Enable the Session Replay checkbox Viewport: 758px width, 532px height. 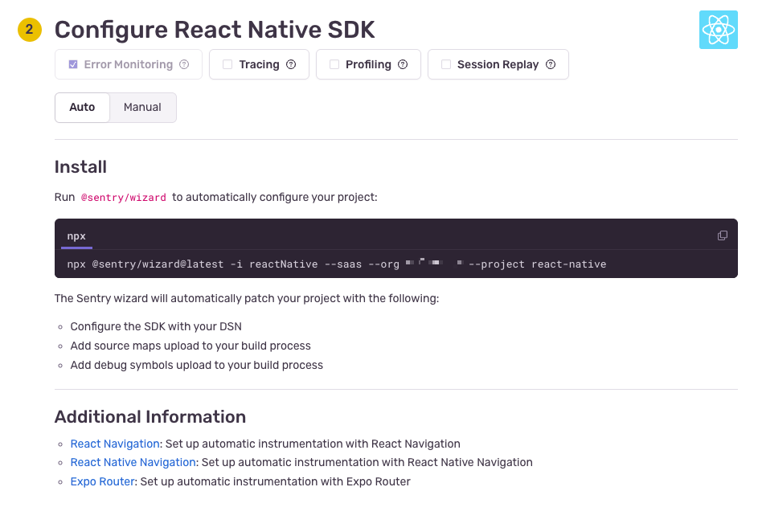pos(445,64)
